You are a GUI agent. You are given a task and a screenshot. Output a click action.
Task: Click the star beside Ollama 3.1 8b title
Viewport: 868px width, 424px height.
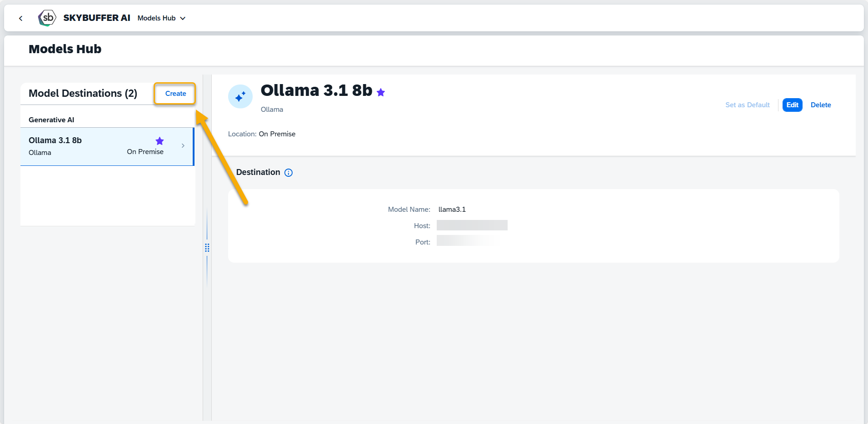click(x=381, y=93)
